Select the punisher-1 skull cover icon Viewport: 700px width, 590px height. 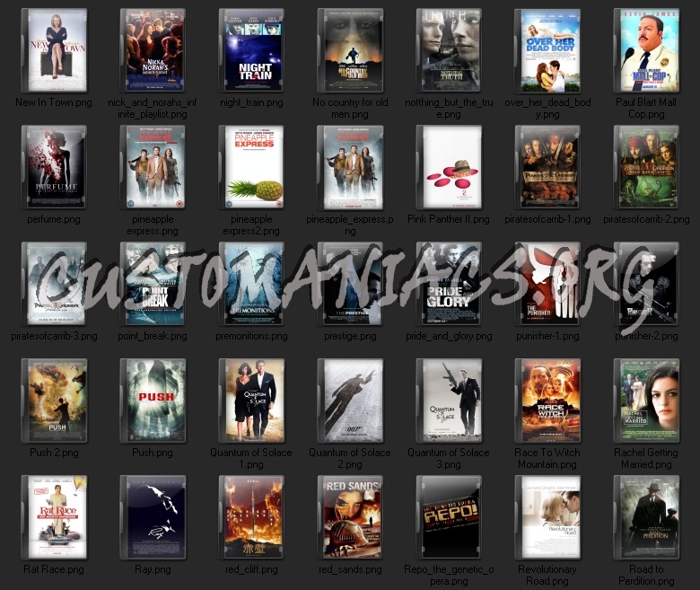tap(547, 284)
